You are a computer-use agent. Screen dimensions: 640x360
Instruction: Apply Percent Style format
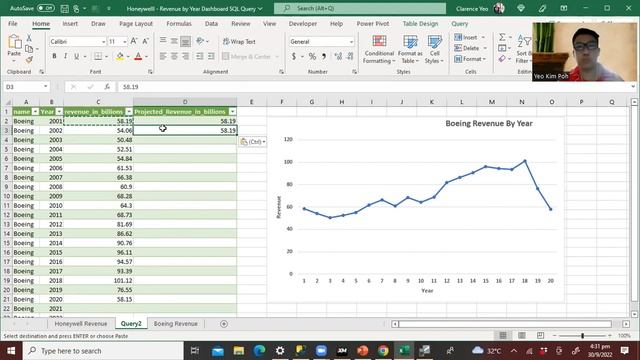coord(312,56)
